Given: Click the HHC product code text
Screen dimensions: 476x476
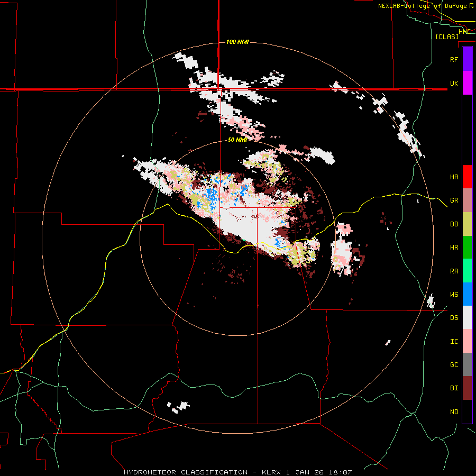Looking at the screenshot, I should coord(464,32).
